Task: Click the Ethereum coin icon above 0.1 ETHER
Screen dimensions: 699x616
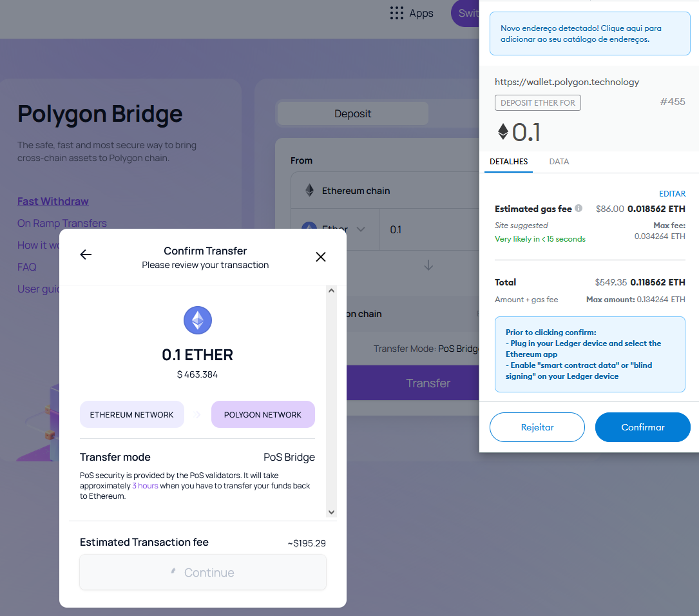Action: pos(198,320)
